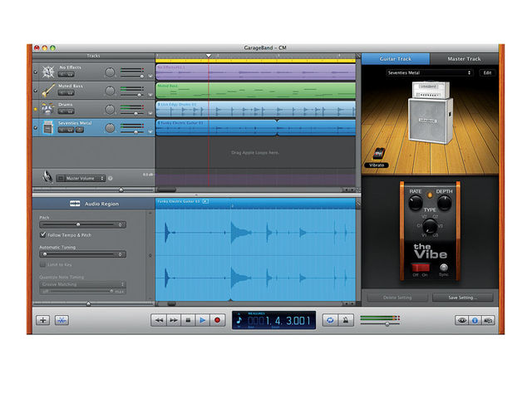Add a new track with the plus button
Screen dimensions: 532x399
[43, 320]
